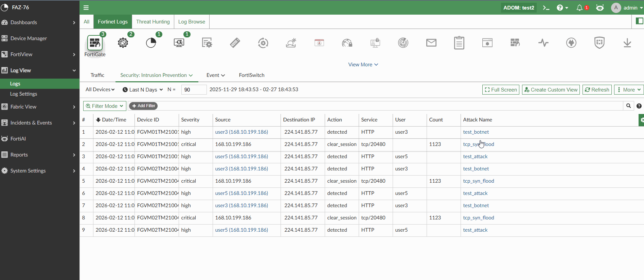Click the circular arrows with gear icon

(263, 43)
